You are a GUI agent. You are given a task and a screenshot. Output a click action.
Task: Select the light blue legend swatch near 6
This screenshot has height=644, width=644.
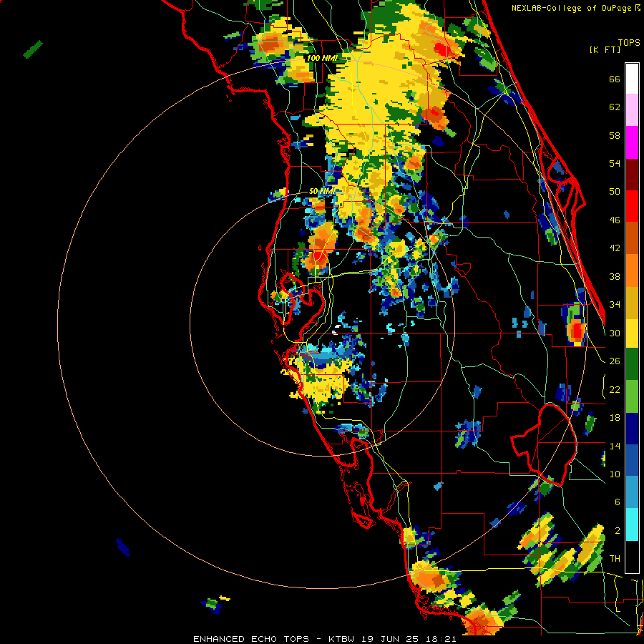coord(632,492)
